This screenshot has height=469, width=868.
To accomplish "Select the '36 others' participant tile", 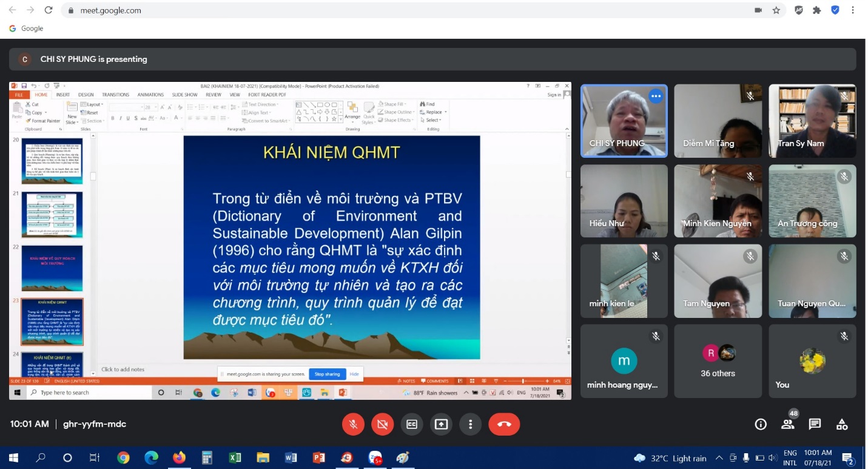I will pos(718,361).
